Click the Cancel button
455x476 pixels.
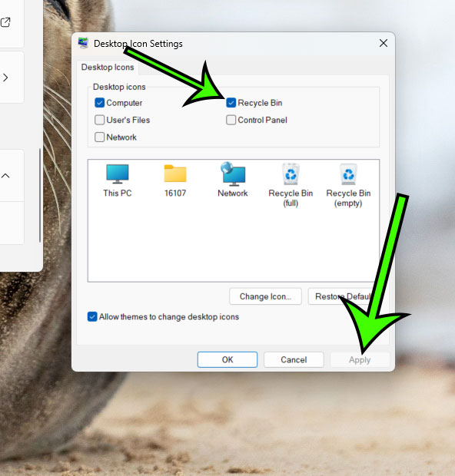pyautogui.click(x=294, y=360)
